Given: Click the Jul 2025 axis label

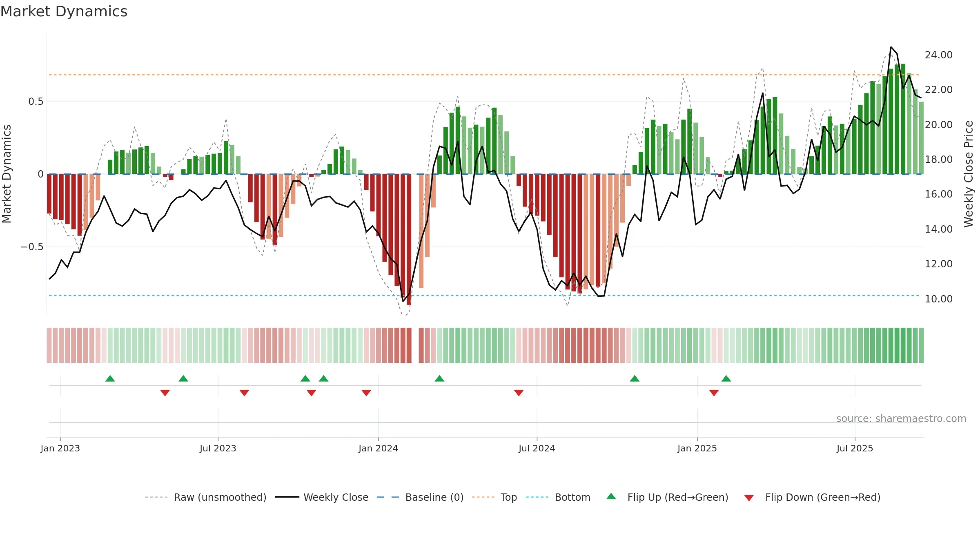Looking at the screenshot, I should (x=855, y=448).
